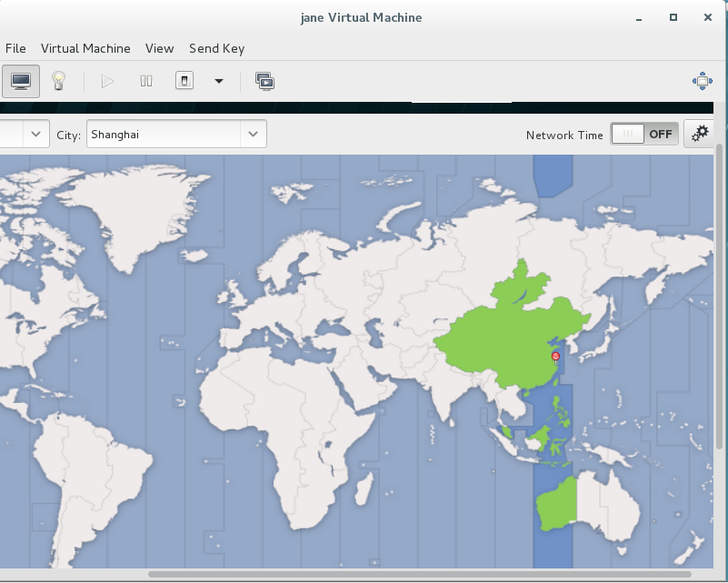The width and height of the screenshot is (728, 583).
Task: Click the horizontal scrollbar at the bottom
Action: pyautogui.click(x=420, y=575)
